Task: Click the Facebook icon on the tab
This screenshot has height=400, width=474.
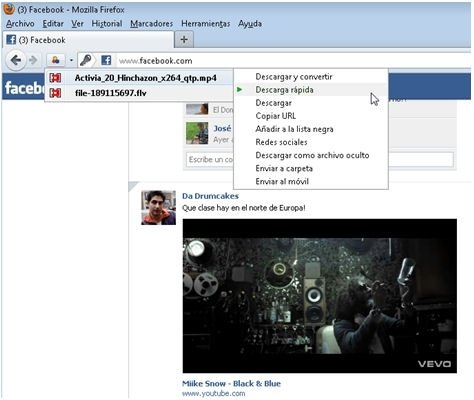Action: coord(11,40)
